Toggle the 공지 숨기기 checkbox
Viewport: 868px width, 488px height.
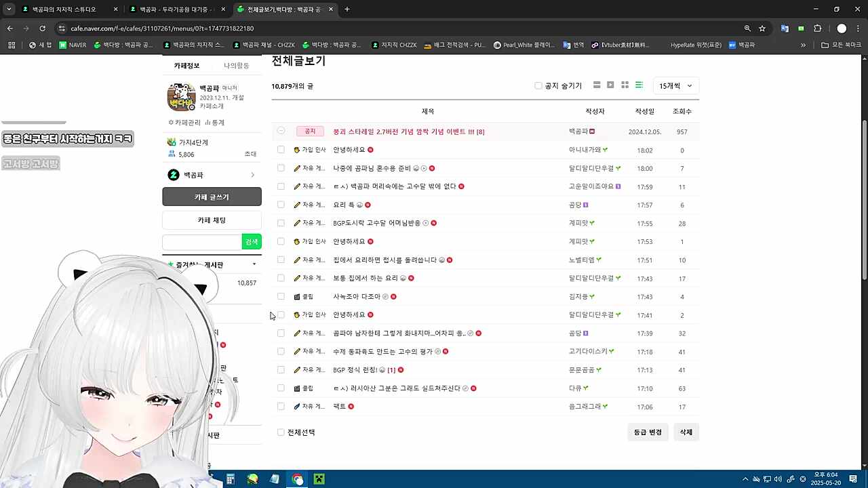(x=538, y=86)
